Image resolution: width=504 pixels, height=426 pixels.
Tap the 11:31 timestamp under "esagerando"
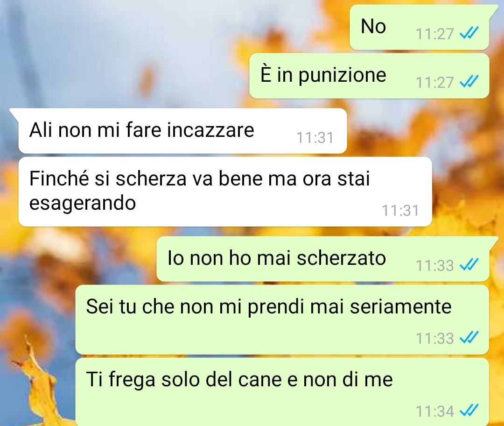pos(400,210)
